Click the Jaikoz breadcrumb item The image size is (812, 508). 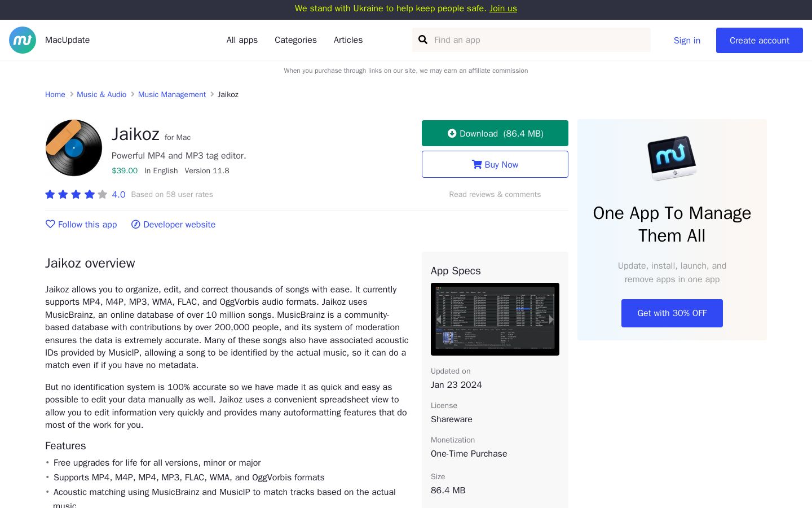228,94
